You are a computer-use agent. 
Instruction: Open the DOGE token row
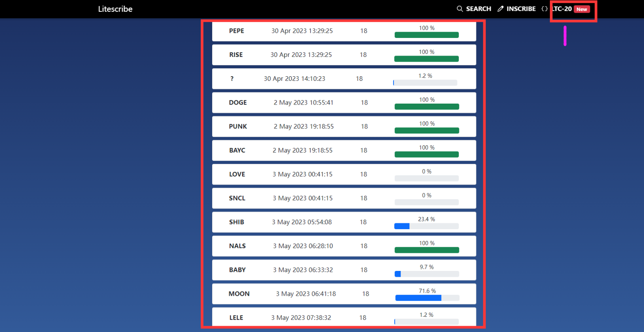238,102
